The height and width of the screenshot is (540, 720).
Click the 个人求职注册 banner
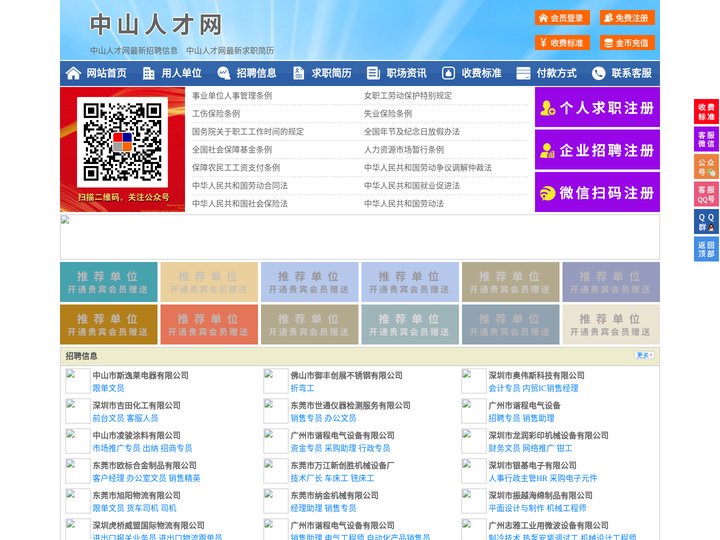pyautogui.click(x=597, y=108)
